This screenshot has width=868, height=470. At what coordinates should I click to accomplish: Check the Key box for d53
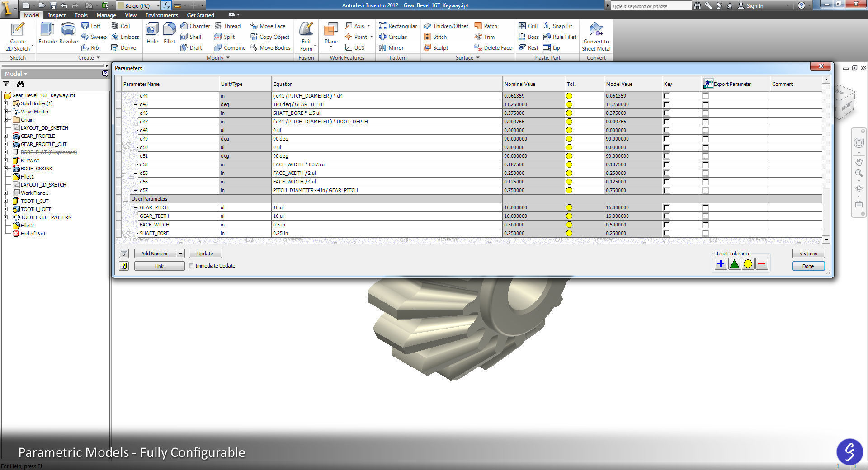(666, 164)
